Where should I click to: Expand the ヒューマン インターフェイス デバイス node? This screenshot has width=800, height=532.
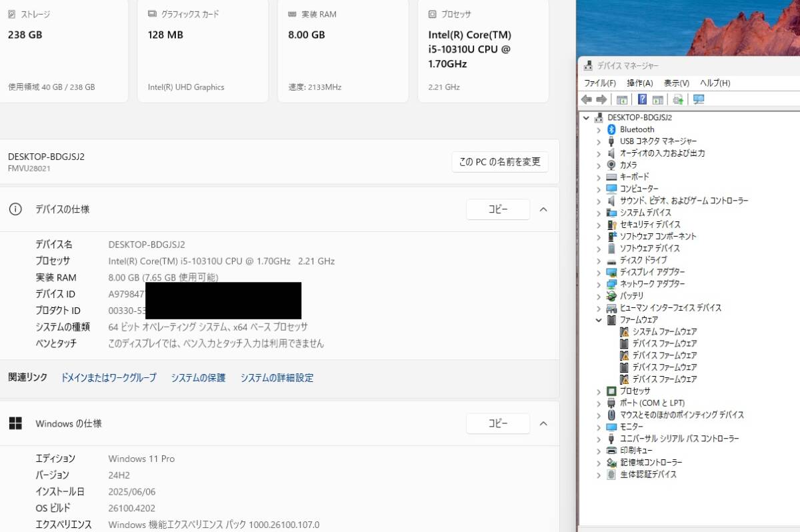click(x=599, y=308)
